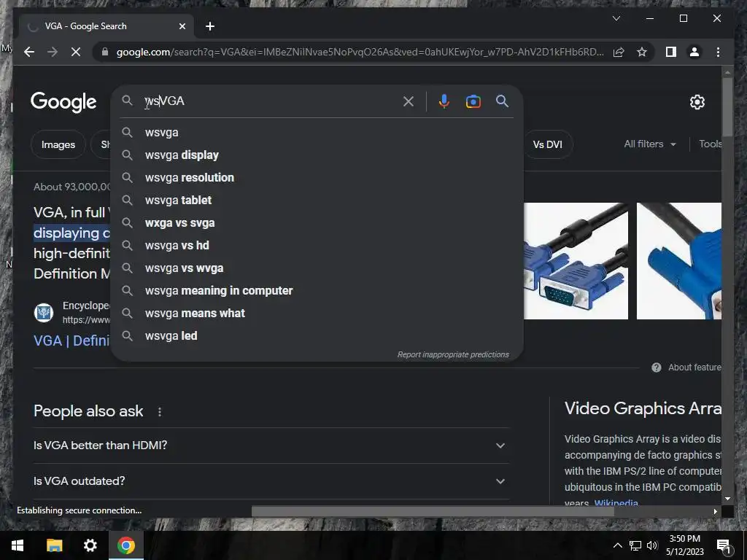Open Settings from the taskbar
Viewport: 747px width, 560px height.
pyautogui.click(x=90, y=545)
